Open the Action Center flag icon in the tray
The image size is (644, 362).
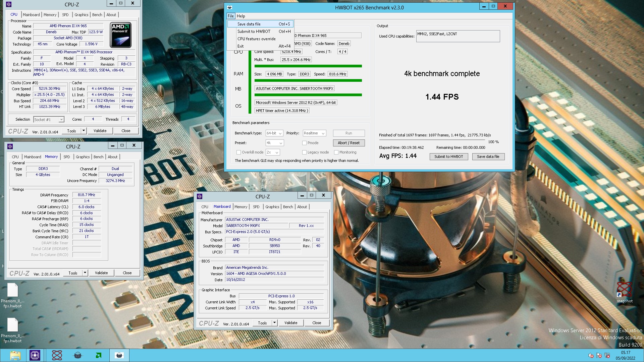tap(599, 356)
